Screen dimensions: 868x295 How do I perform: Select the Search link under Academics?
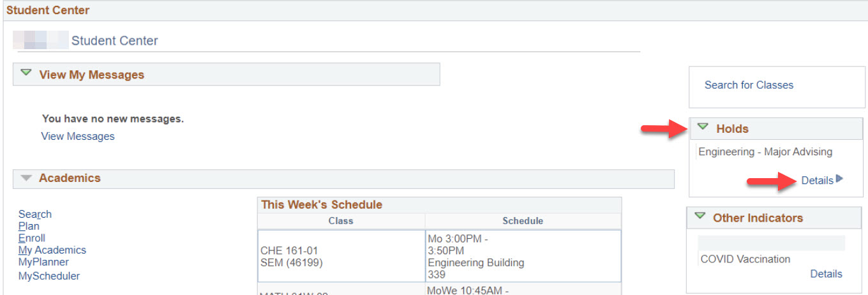pos(35,214)
